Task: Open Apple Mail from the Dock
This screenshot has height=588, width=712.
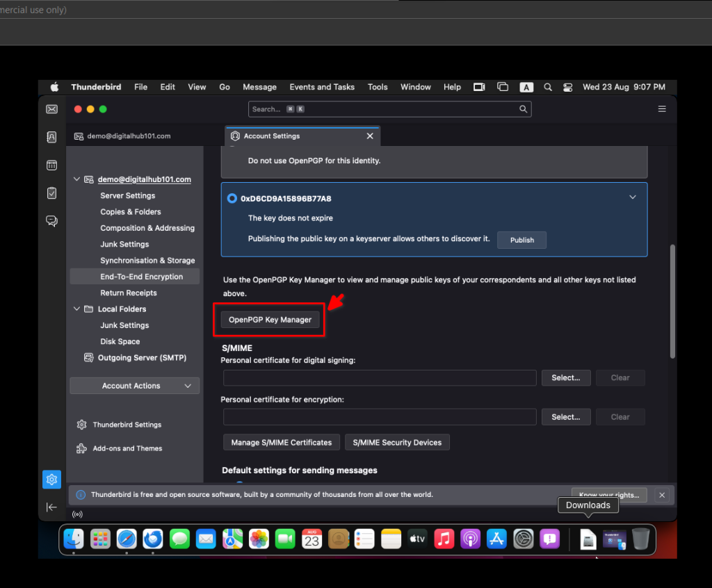Action: [x=206, y=539]
